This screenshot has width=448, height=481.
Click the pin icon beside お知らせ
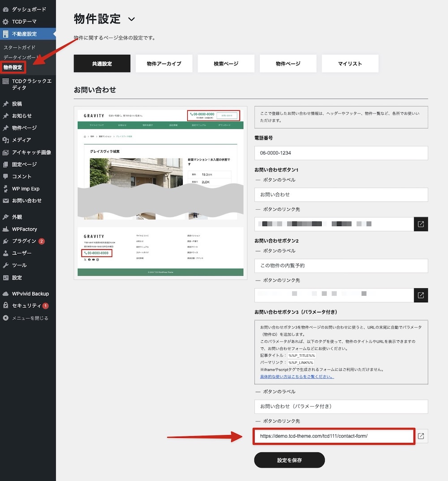5,116
